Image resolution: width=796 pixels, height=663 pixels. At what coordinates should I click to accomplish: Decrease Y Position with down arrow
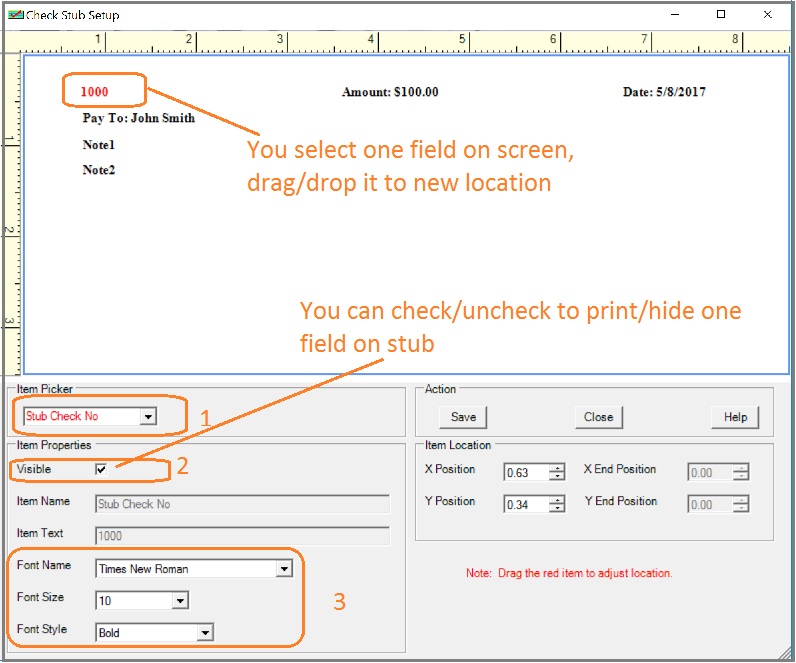pos(557,509)
